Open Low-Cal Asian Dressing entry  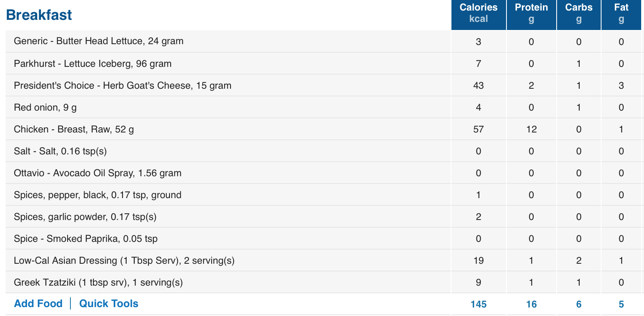coord(124,260)
